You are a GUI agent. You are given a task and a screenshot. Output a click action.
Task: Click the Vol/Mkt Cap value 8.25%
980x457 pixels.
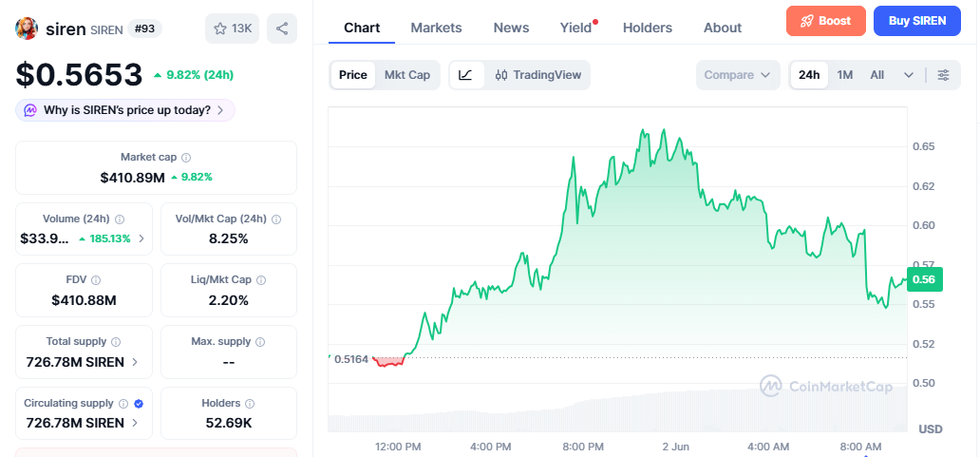[x=229, y=238]
